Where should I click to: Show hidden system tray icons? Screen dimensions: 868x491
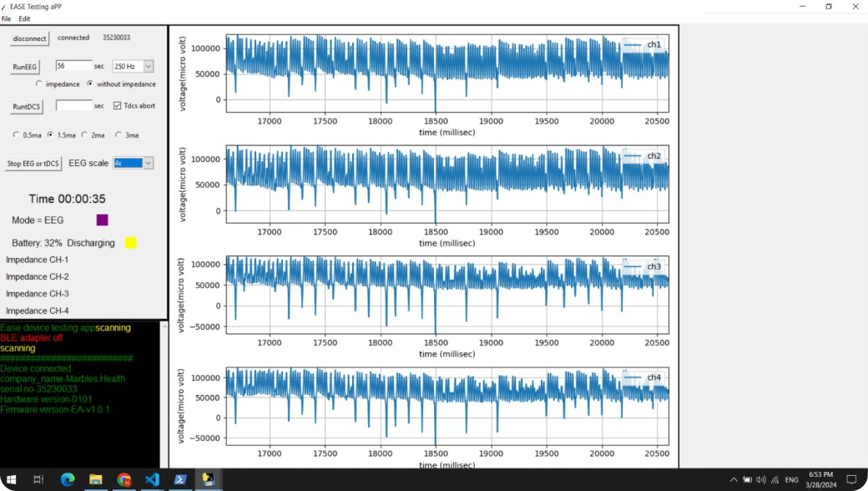coord(734,480)
